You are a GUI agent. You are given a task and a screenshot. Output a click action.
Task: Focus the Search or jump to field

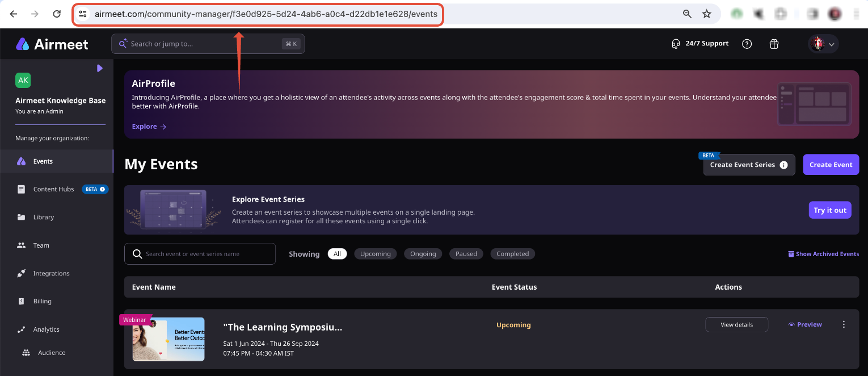208,44
